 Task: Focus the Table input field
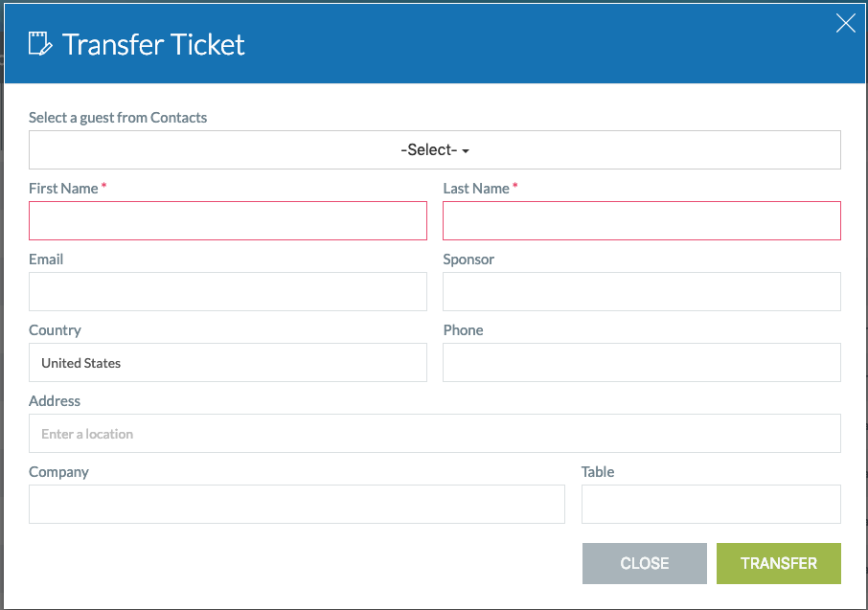[x=711, y=505]
